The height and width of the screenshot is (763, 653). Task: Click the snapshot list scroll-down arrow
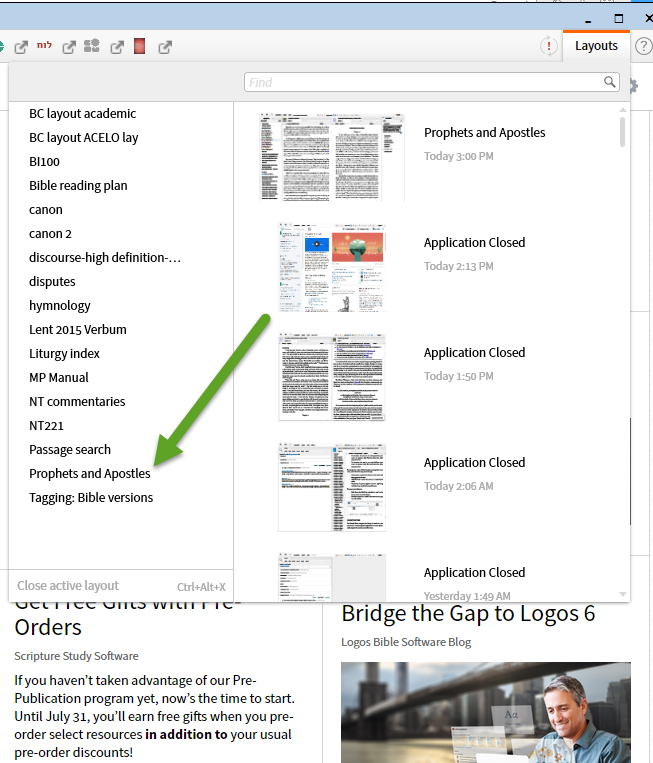(622, 594)
